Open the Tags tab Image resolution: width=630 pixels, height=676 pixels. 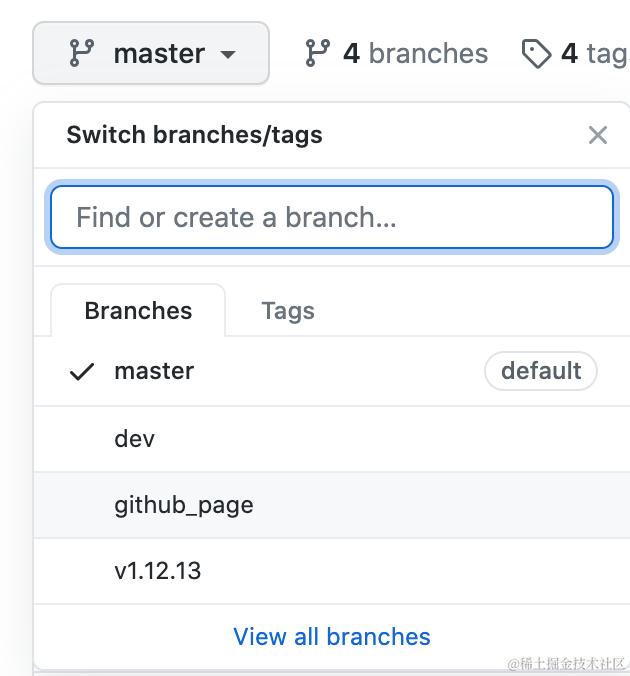[288, 311]
